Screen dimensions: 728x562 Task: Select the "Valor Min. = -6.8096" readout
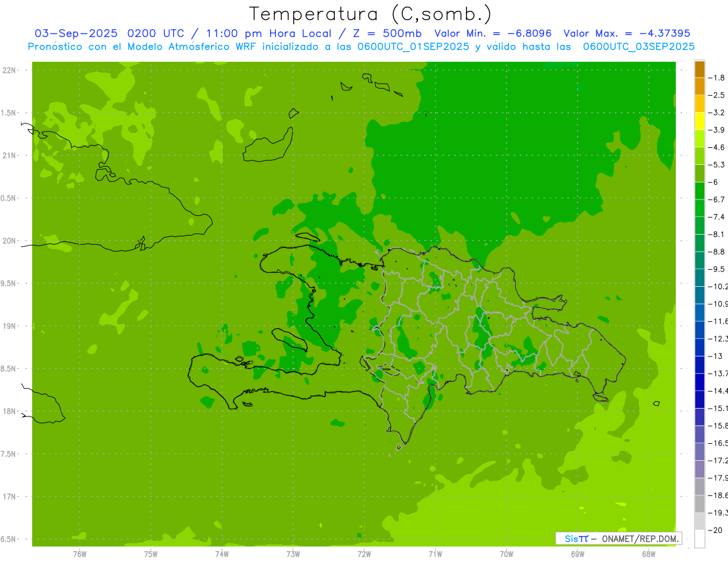click(493, 33)
